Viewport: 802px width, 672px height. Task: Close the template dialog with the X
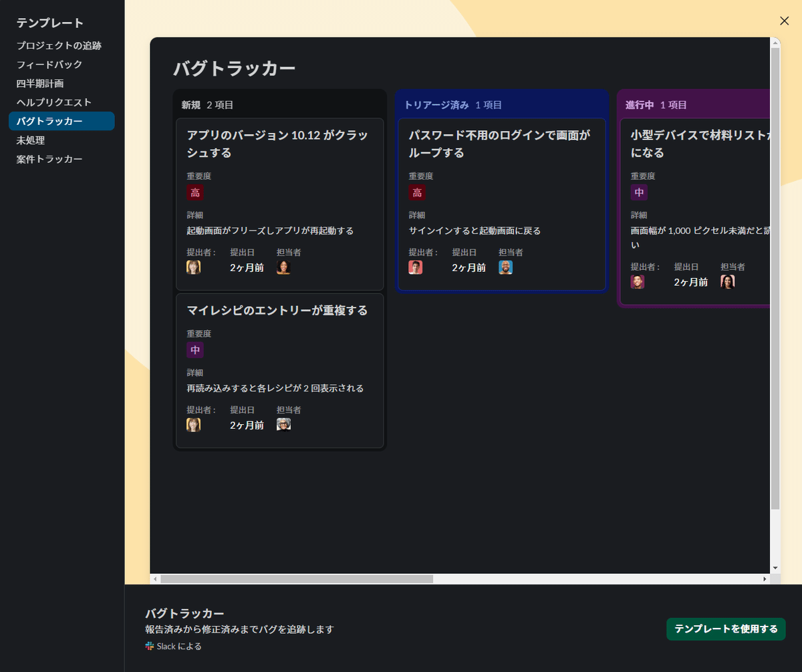[785, 21]
